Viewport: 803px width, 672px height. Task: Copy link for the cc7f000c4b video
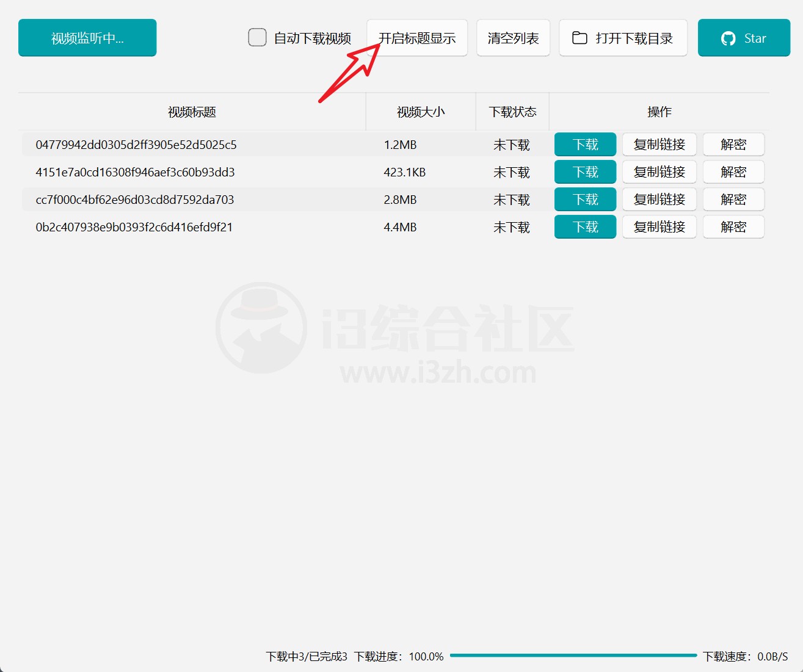[x=659, y=200]
